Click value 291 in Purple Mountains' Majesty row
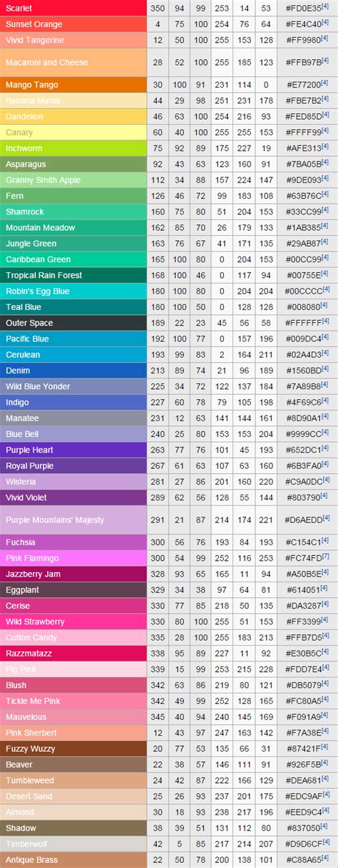The image size is (338, 868). [157, 520]
